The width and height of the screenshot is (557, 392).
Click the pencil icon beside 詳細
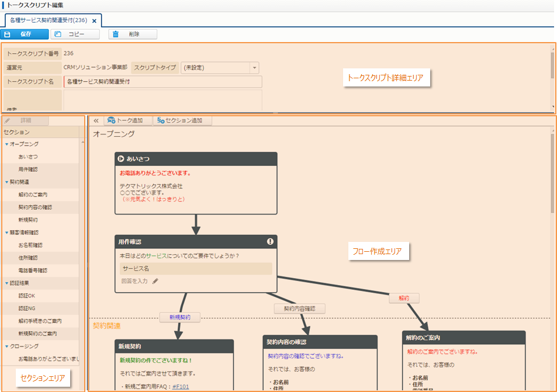tap(8, 120)
